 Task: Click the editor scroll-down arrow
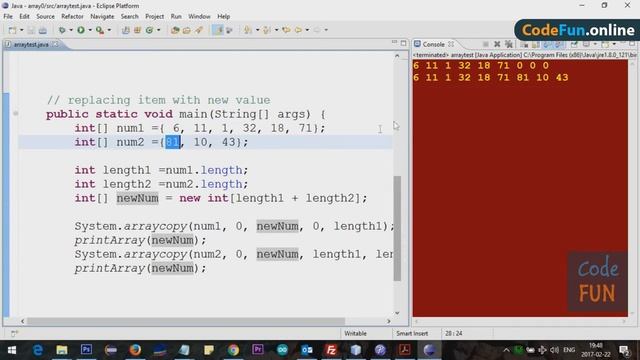coord(397,313)
